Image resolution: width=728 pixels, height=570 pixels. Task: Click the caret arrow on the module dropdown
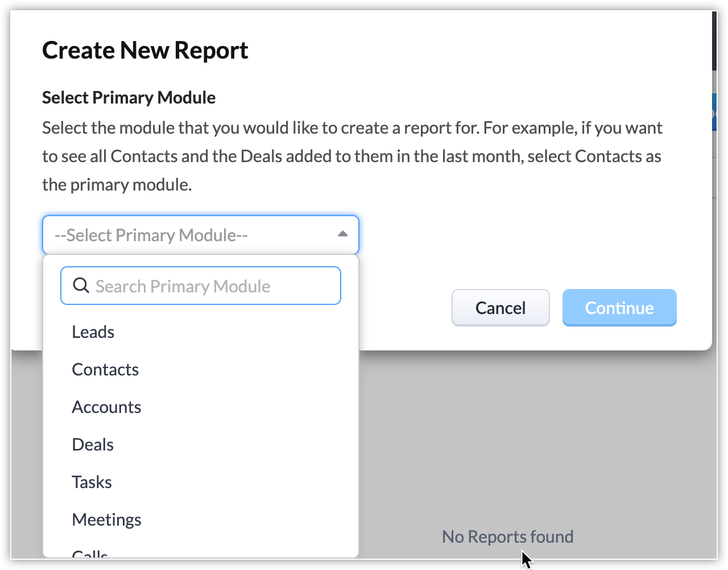(x=342, y=234)
